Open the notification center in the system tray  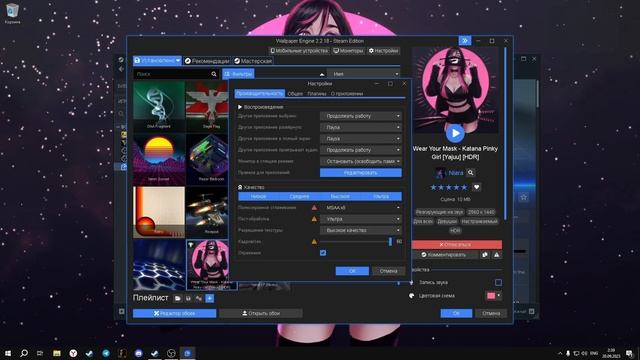629,353
